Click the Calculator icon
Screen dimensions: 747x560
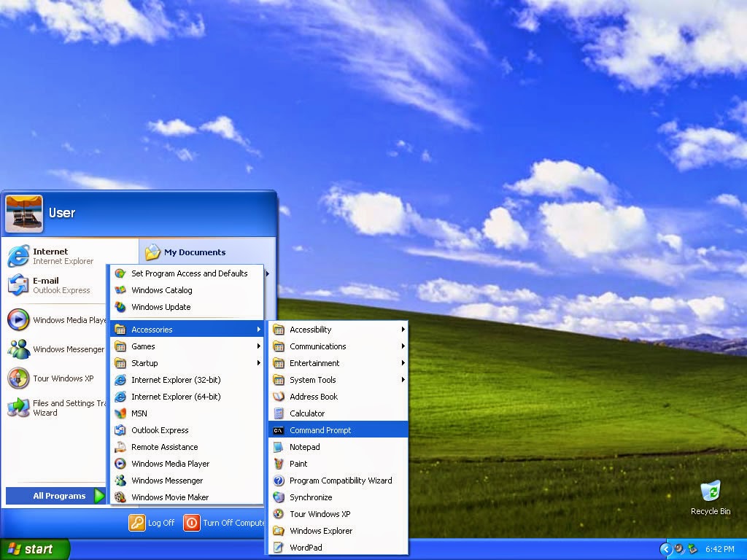click(x=279, y=413)
